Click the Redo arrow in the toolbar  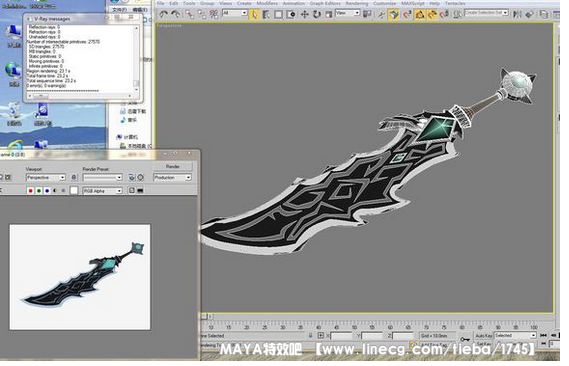pos(176,14)
